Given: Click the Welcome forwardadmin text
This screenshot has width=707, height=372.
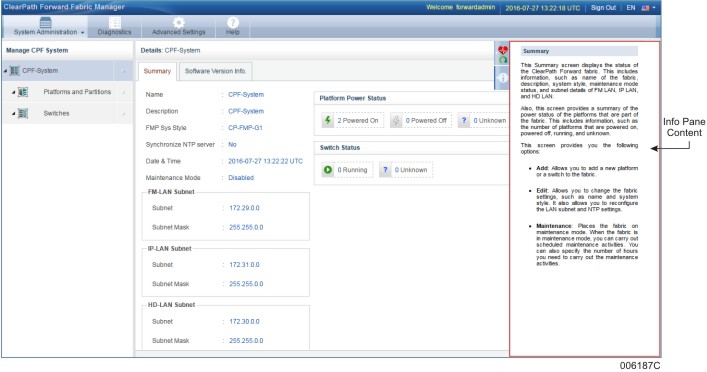Looking at the screenshot, I should pyautogui.click(x=460, y=8).
